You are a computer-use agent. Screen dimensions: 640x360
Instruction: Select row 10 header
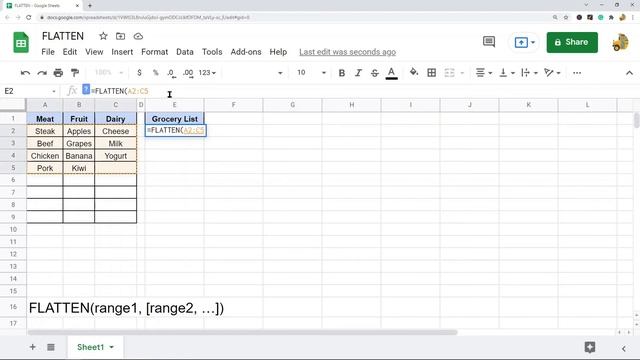[x=13, y=229]
